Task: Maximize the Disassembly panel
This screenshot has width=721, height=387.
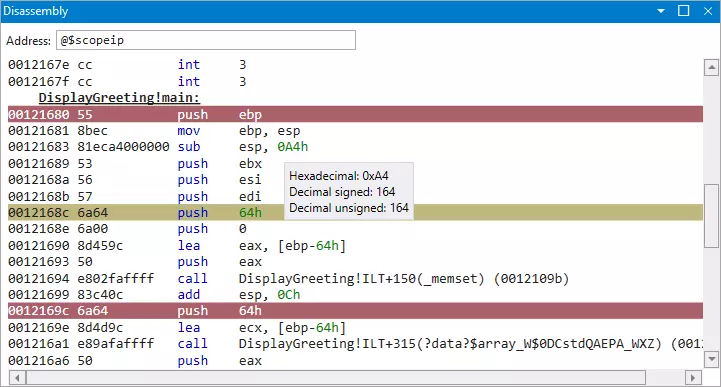Action: click(684, 11)
